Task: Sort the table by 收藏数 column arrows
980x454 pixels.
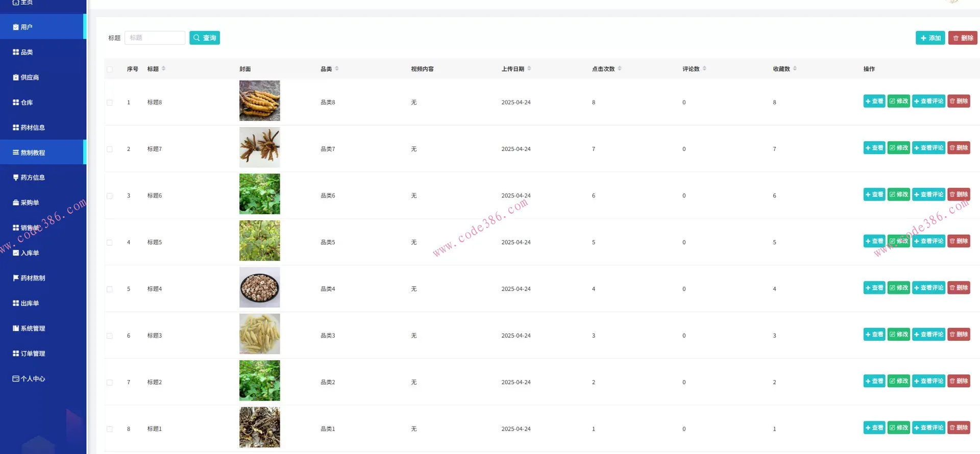Action: pos(795,68)
